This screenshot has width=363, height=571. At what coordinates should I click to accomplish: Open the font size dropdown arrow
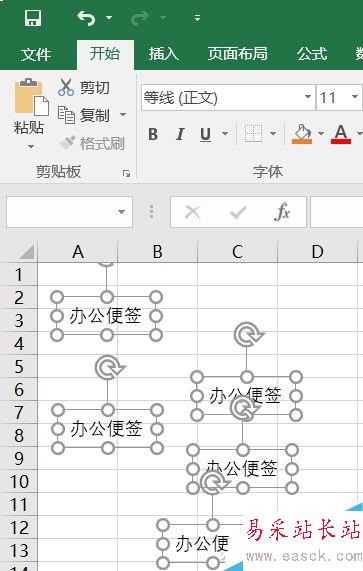pos(355,97)
